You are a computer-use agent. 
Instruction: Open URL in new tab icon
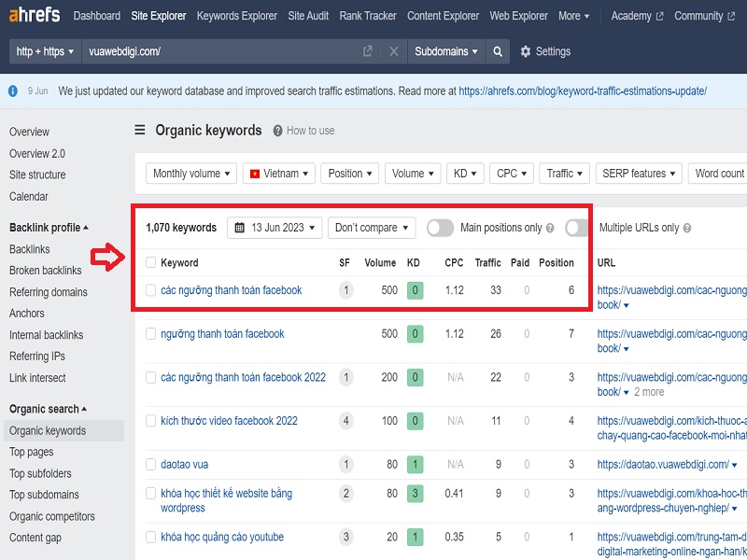point(367,51)
